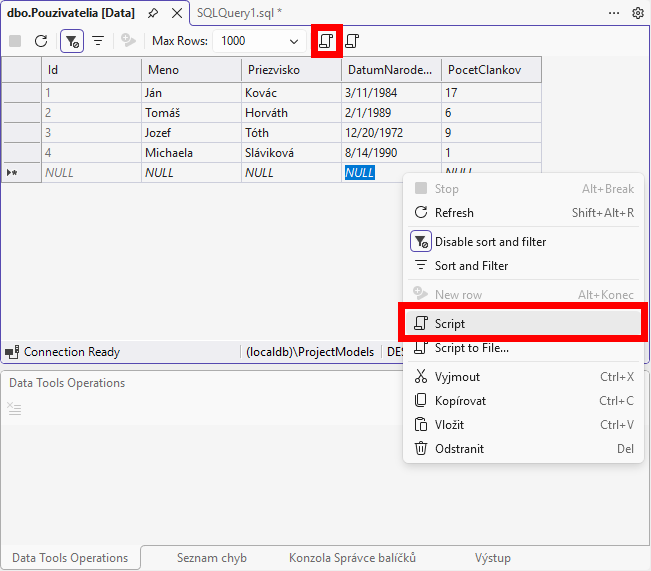651x571 pixels.
Task: Pin the dbo.Pouzivatelia tab
Action: [153, 13]
